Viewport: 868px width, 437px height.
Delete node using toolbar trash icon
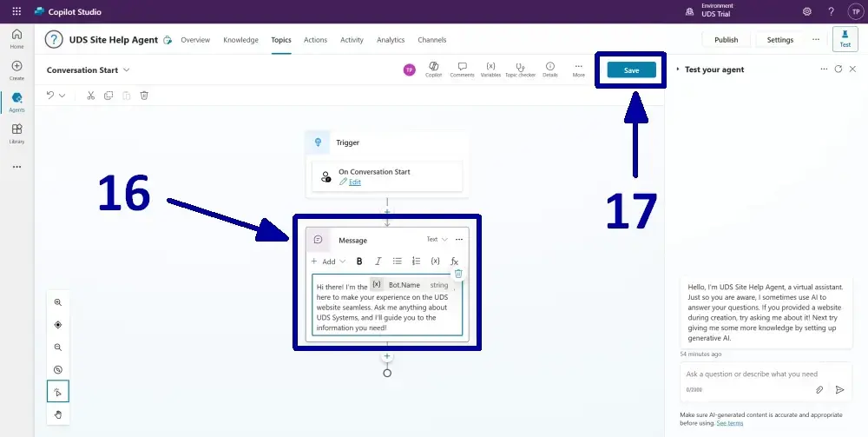(144, 96)
